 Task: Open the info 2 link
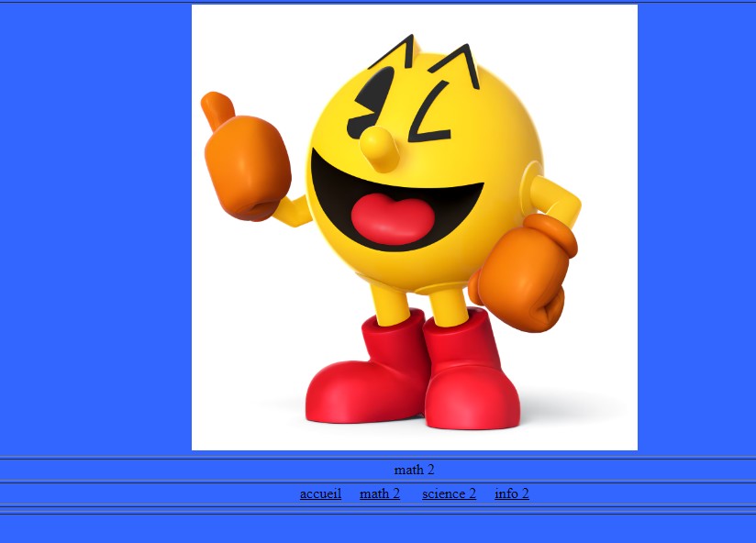click(512, 493)
